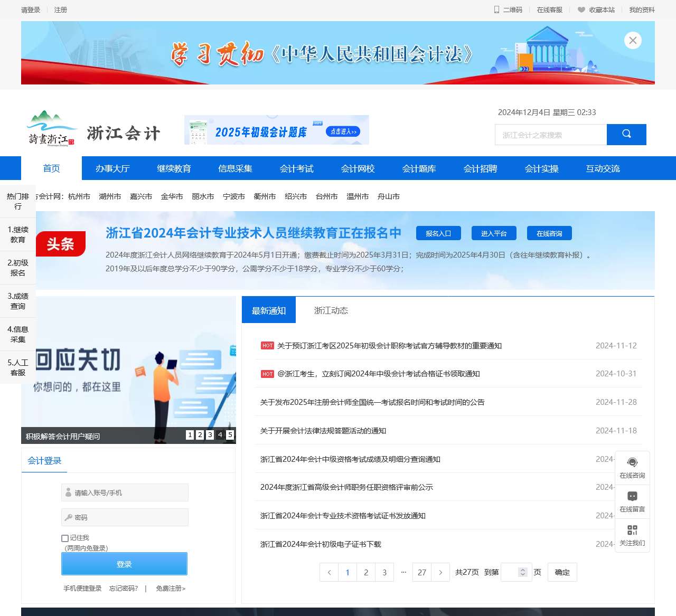The width and height of the screenshot is (676, 616).
Task: Go to previous page arrow in pagination
Action: pos(329,572)
